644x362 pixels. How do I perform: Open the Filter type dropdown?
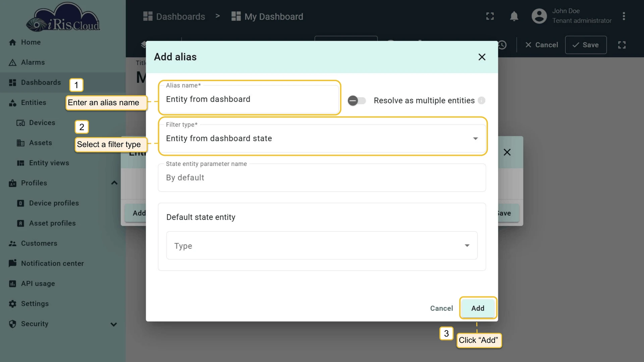322,138
